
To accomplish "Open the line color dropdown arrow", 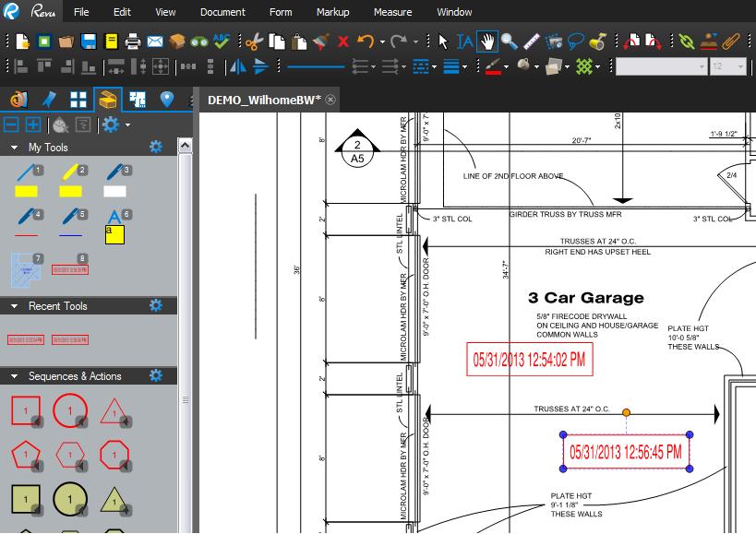I will tap(506, 66).
